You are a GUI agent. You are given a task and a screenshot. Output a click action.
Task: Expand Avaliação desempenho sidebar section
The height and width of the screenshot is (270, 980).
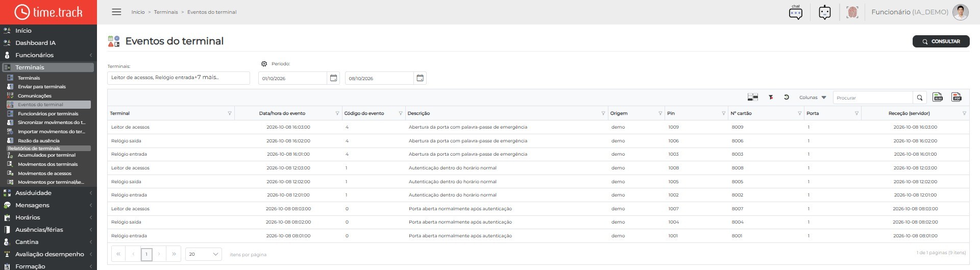48,254
